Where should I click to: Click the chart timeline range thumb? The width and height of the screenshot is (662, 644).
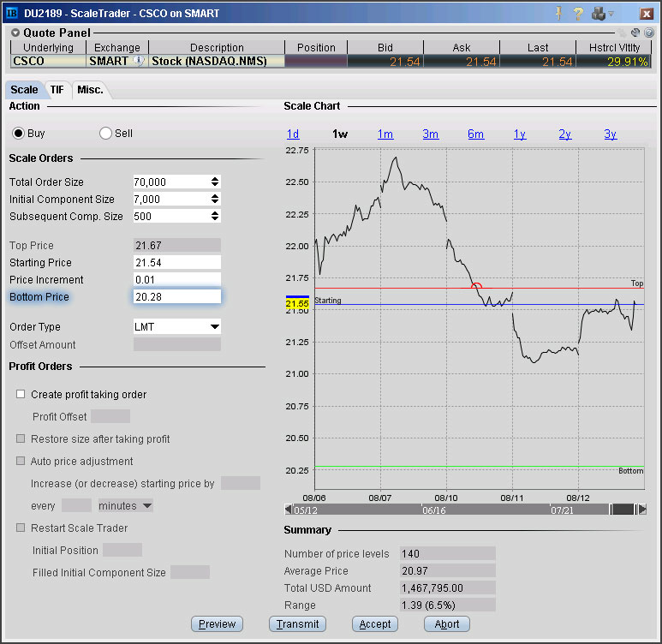[623, 510]
